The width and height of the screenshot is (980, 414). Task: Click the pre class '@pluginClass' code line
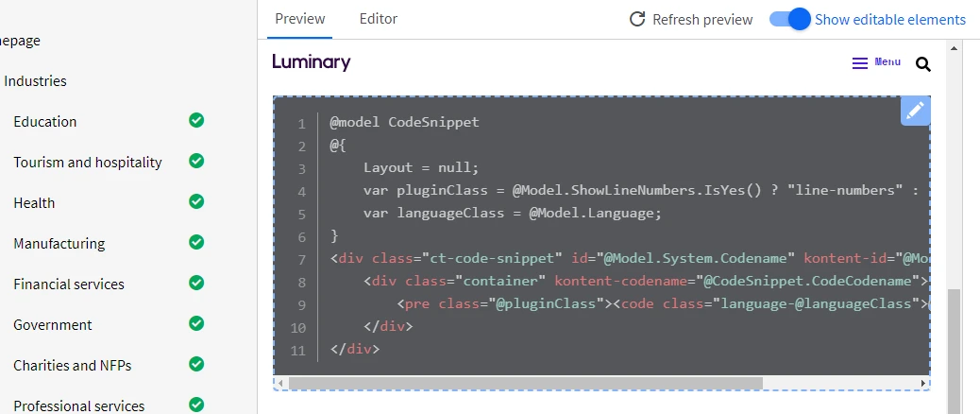point(663,304)
